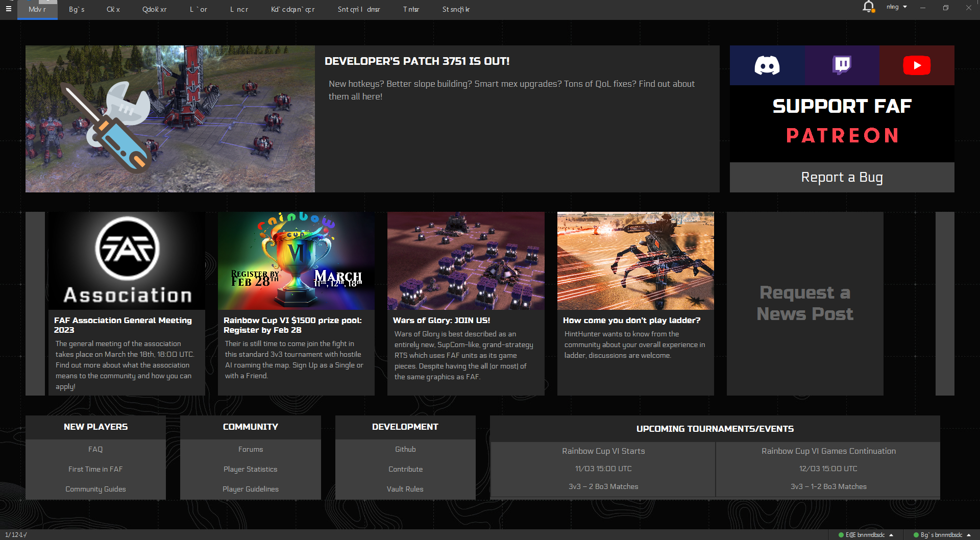Open the Community Guides link
The image size is (980, 540).
point(95,489)
